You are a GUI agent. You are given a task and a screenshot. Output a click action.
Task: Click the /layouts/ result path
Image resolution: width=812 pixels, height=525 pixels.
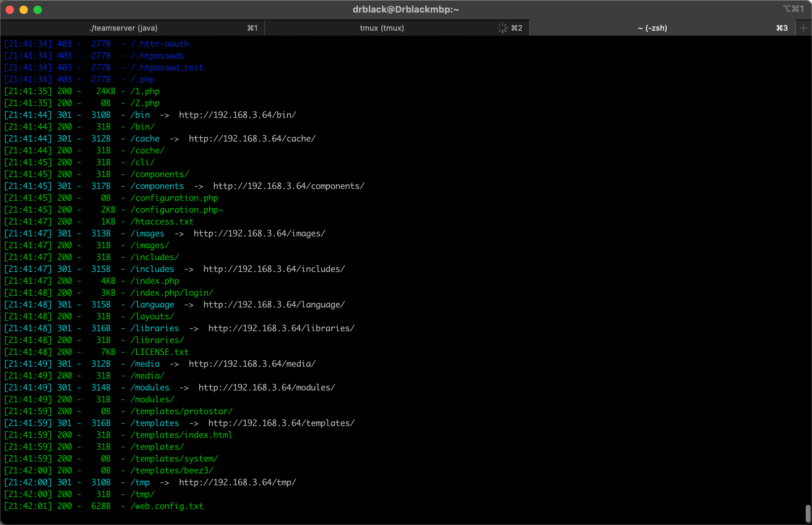point(152,317)
